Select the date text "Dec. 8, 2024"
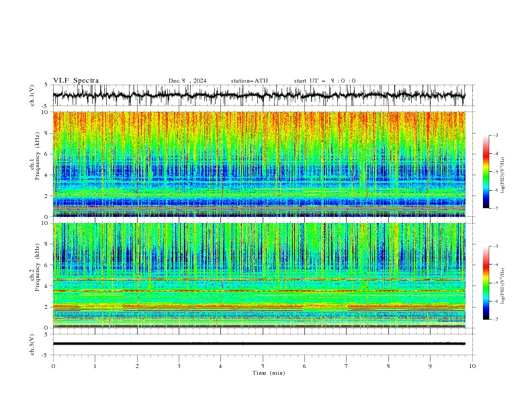 (187, 81)
